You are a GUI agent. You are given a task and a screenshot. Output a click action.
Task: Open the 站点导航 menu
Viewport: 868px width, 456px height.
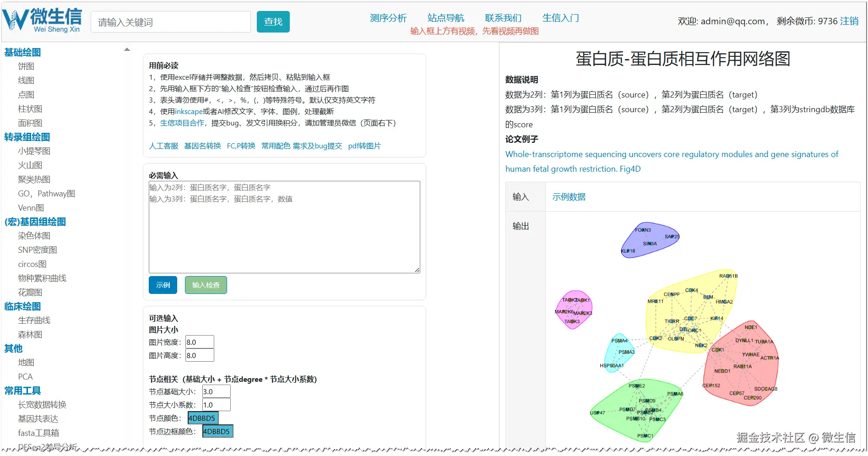(446, 18)
